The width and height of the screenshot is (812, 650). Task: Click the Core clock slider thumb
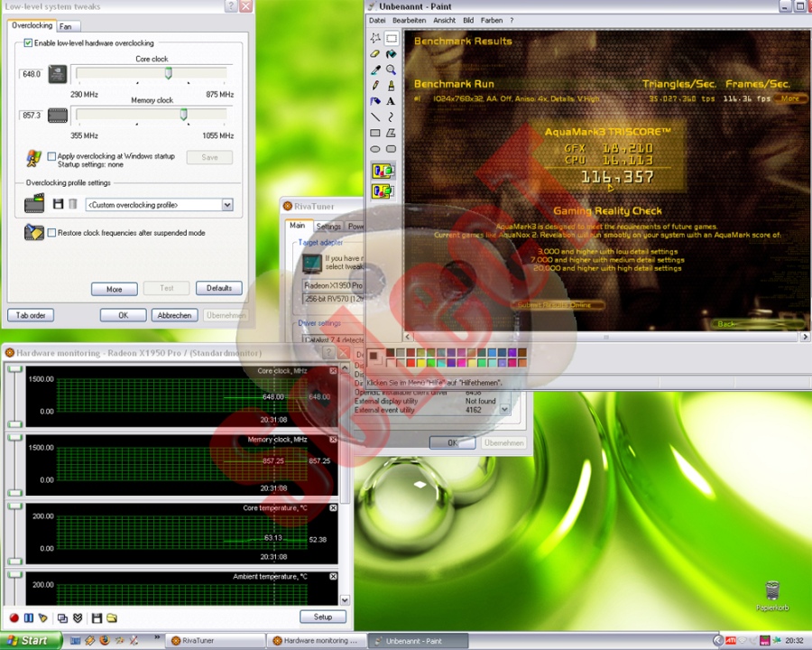(169, 73)
